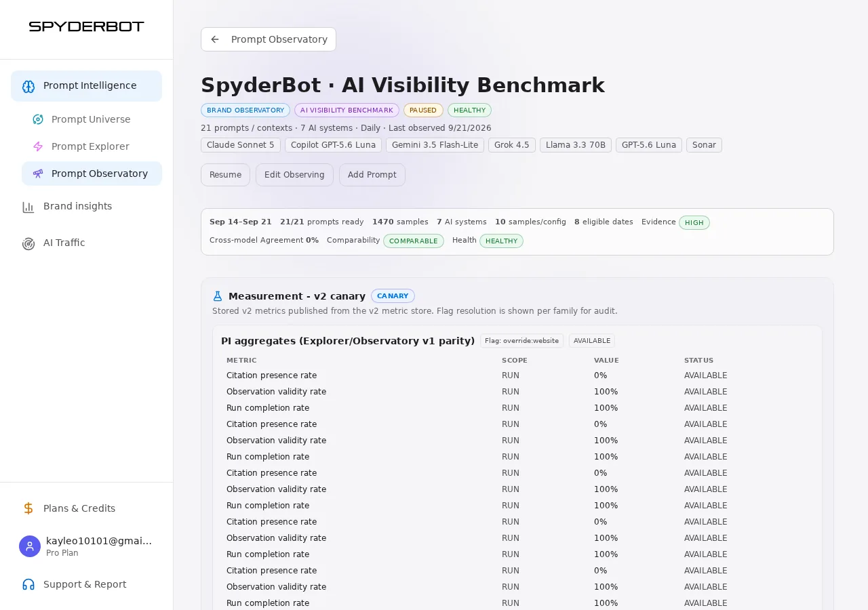Open Prompt Universe via its orbit icon
The image size is (868, 610).
38,119
